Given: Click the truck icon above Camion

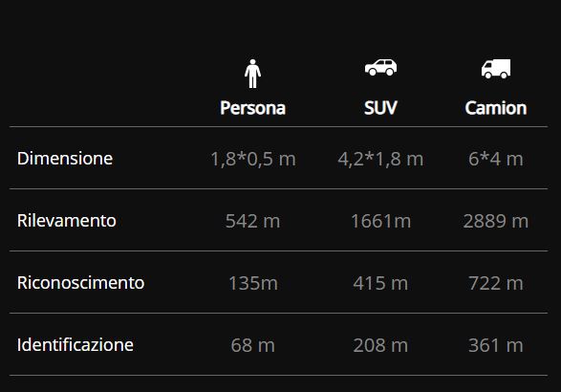Looking at the screenshot, I should click(496, 69).
